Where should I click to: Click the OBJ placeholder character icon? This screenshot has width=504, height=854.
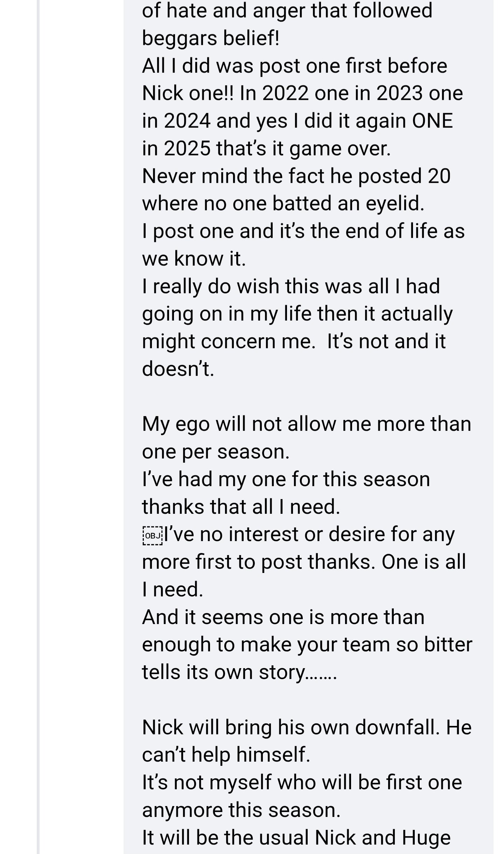coord(153,535)
